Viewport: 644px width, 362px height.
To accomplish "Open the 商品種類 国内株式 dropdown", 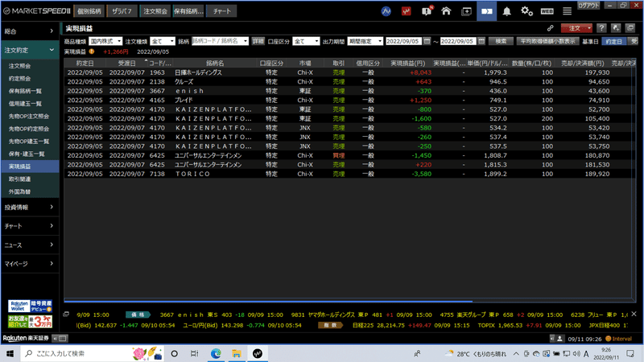I will pos(105,41).
